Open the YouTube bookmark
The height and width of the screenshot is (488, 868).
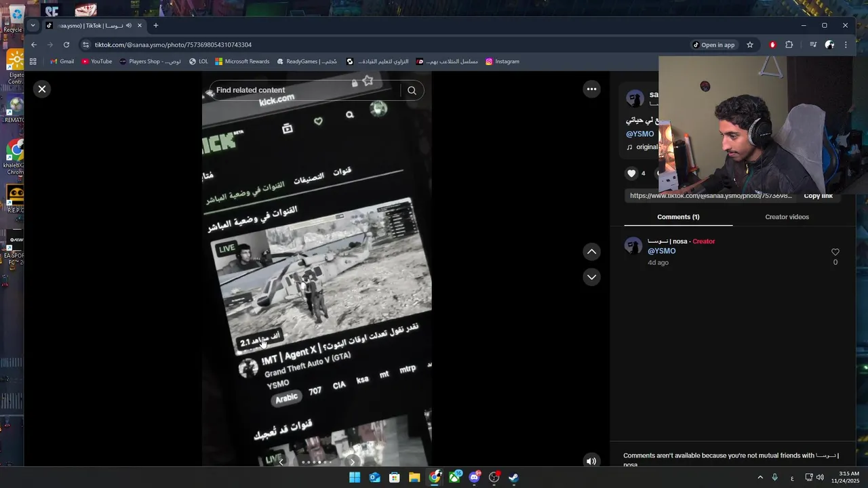tap(97, 62)
